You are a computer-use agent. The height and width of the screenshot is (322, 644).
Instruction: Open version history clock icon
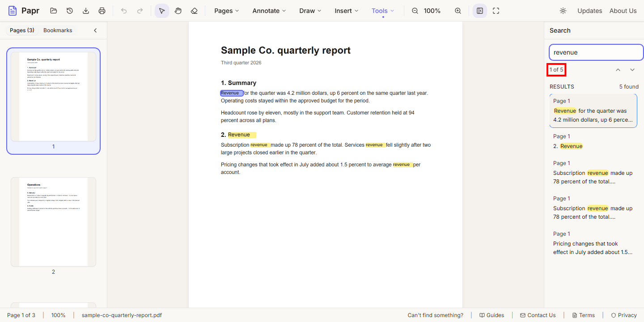70,11
